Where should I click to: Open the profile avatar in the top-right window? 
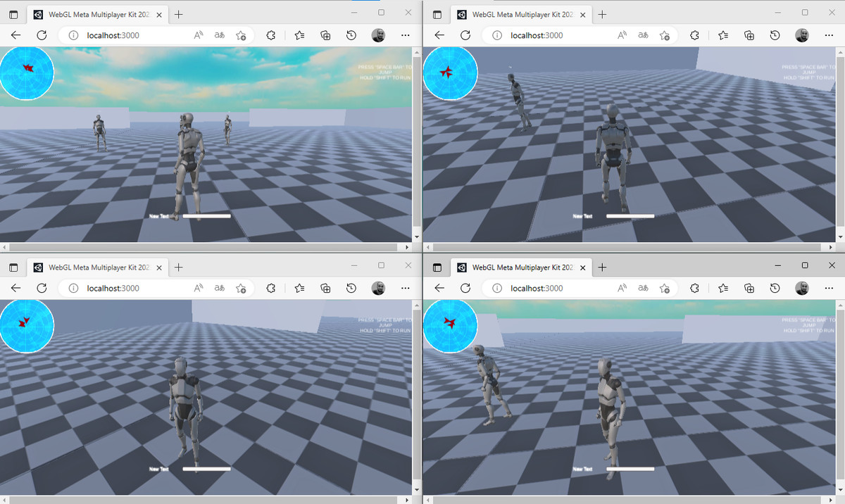802,35
